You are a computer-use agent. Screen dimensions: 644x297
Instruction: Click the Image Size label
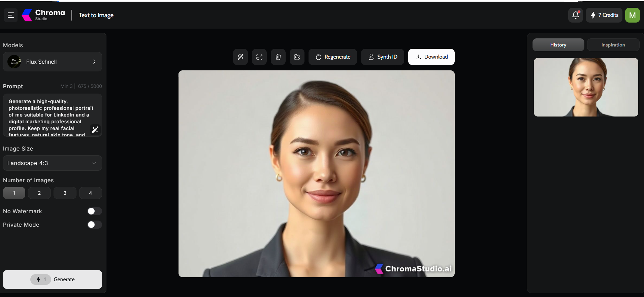18,148
